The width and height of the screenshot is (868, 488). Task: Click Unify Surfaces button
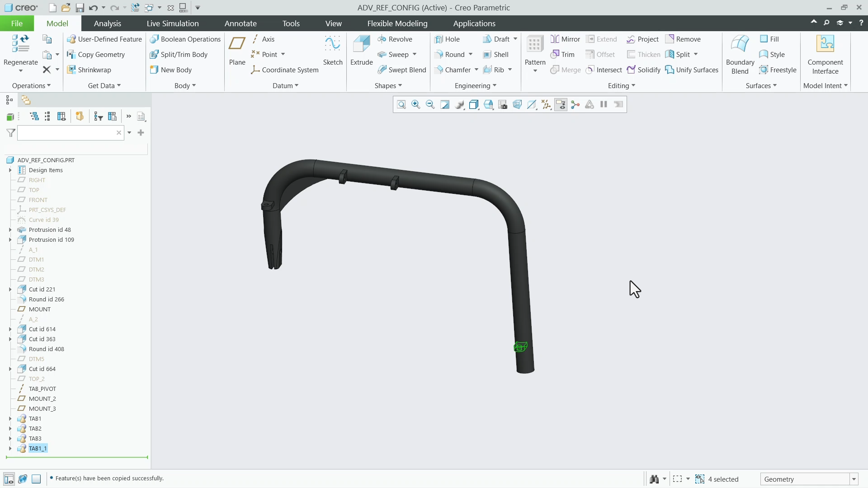pos(692,70)
